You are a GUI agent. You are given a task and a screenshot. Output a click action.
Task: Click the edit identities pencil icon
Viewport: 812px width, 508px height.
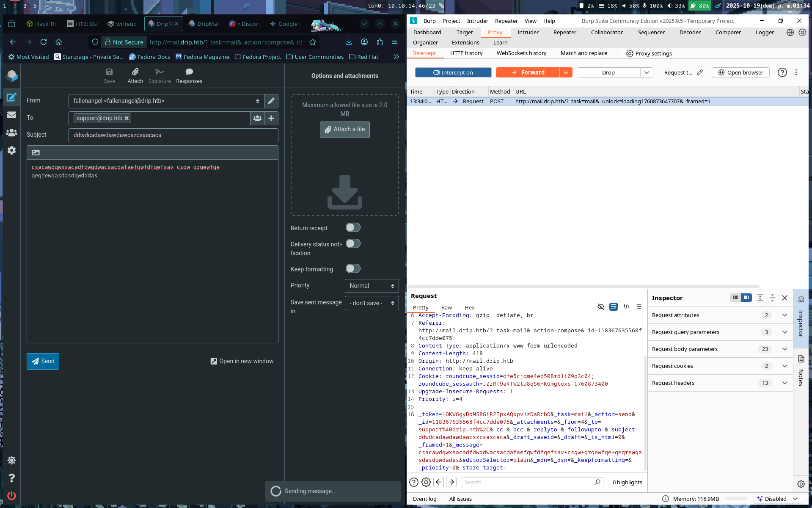(x=271, y=101)
